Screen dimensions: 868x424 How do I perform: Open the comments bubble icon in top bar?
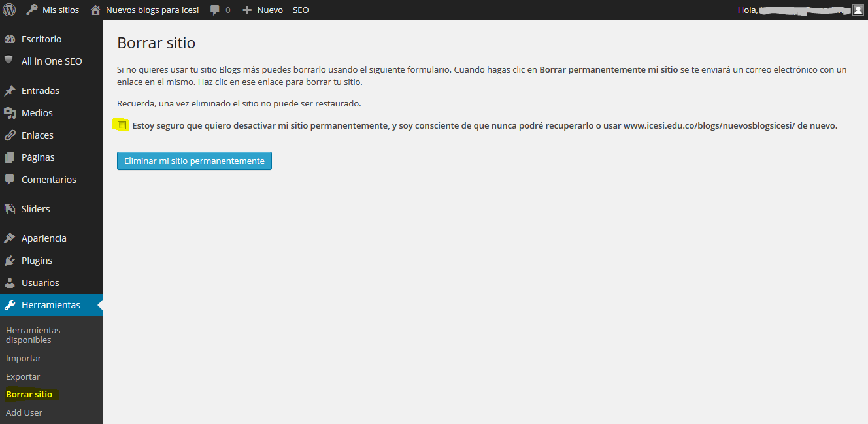pyautogui.click(x=215, y=10)
